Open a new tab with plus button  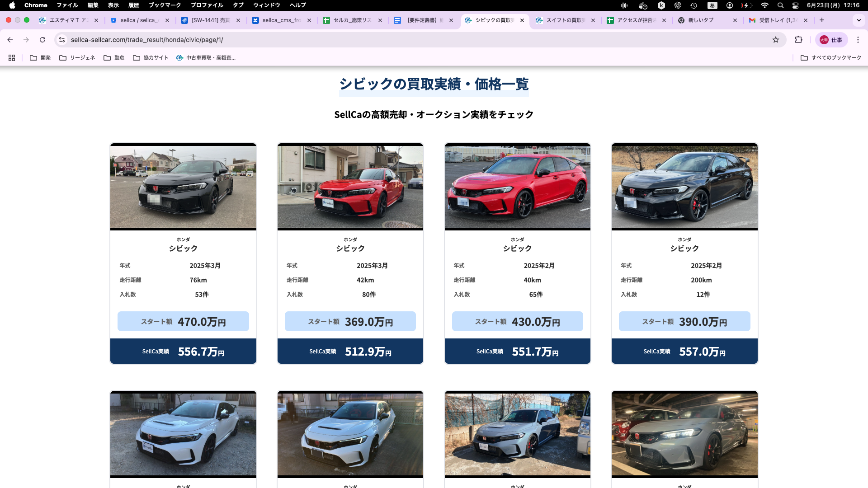822,20
